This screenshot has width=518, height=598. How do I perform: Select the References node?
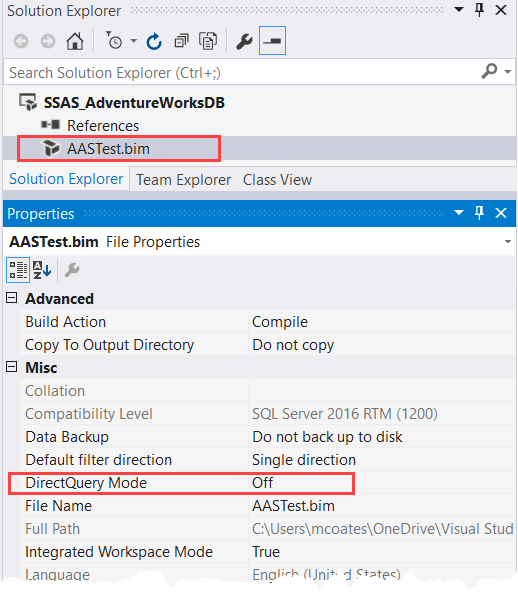(103, 125)
